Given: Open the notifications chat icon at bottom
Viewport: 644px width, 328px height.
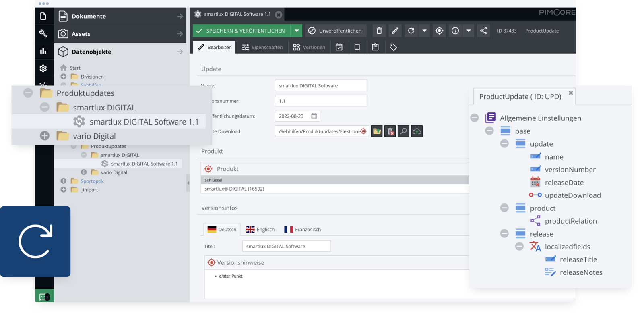Looking at the screenshot, I should 44,297.
